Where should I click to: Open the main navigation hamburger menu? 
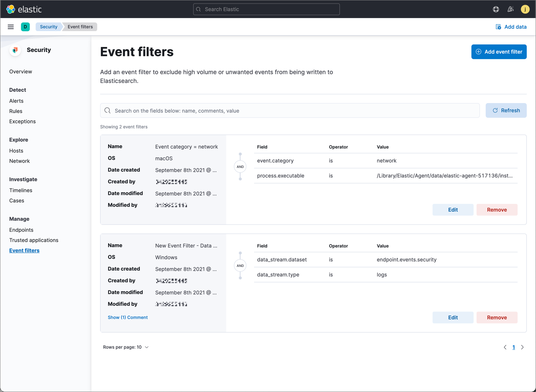pyautogui.click(x=11, y=26)
